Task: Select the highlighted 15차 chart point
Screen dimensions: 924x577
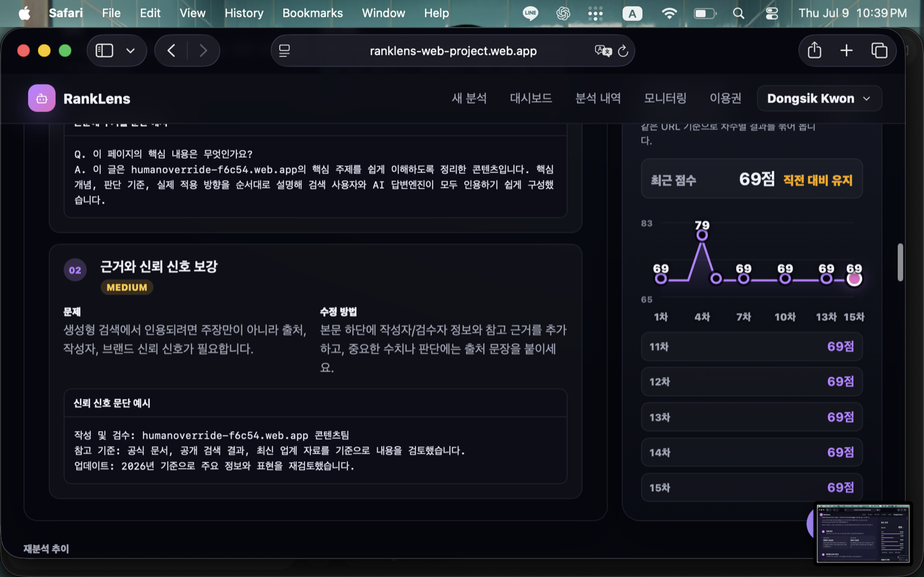Action: point(854,279)
